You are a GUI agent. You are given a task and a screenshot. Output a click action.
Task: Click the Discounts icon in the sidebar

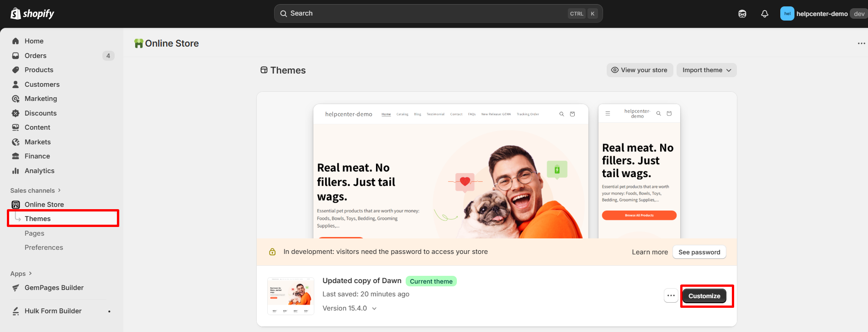(16, 113)
